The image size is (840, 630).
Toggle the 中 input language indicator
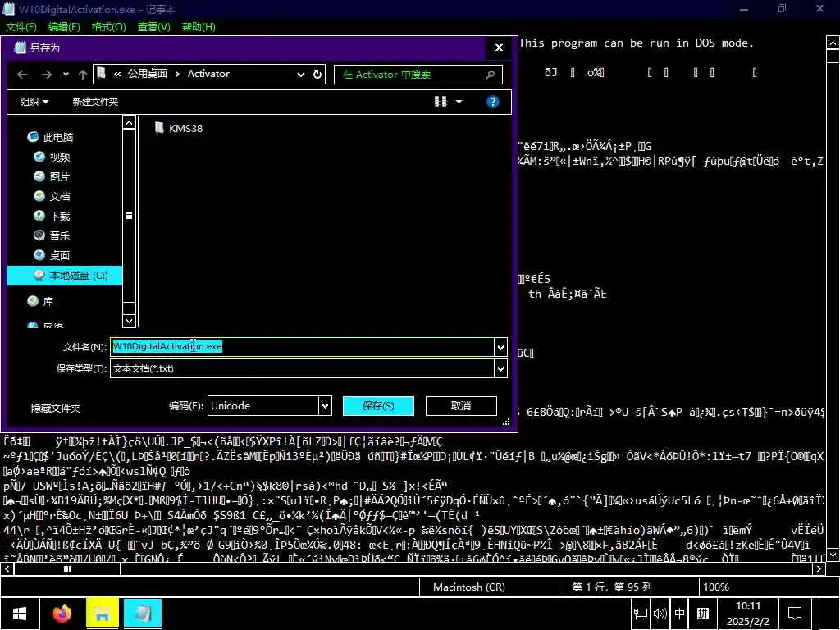pos(680,614)
